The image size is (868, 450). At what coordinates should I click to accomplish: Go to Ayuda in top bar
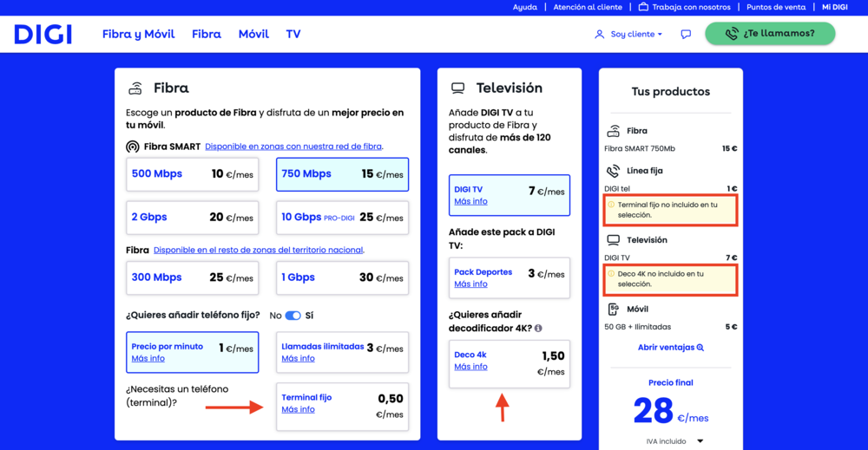[525, 7]
